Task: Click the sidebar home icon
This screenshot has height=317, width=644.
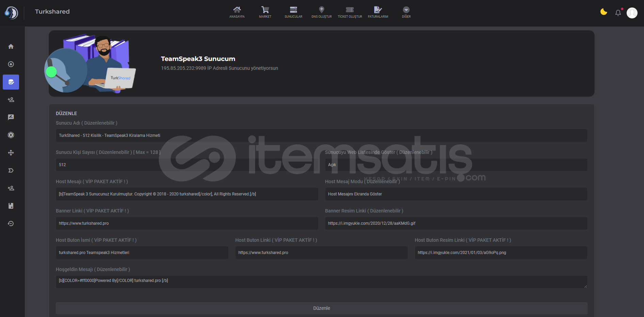Action: point(11,46)
